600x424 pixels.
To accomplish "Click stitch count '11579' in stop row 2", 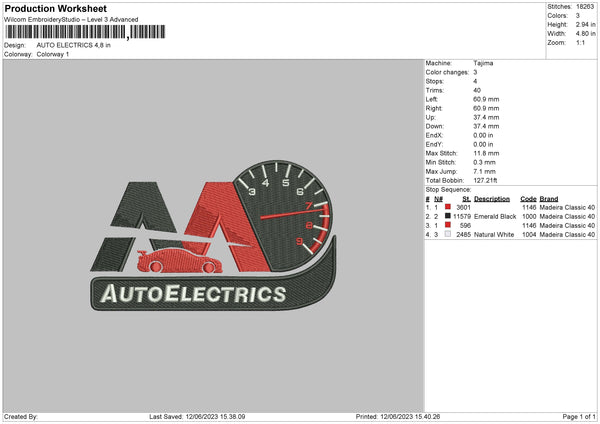I will 462,217.
